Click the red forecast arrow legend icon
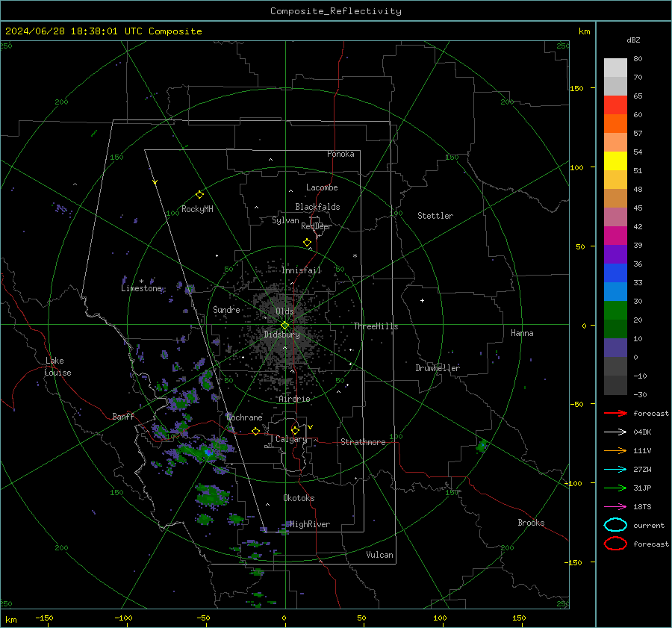 click(615, 413)
